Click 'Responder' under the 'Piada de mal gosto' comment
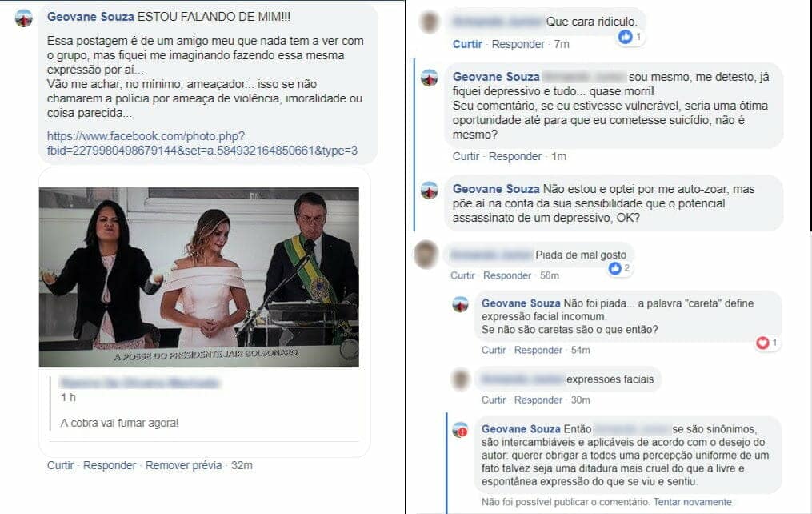Viewport: 812px width, 514px height. tap(507, 275)
